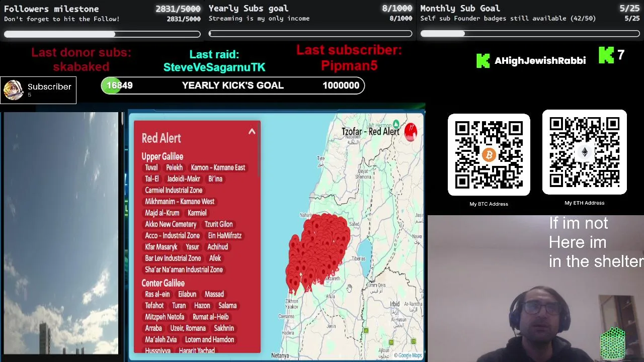
Task: Click the last raid name SteveVeSagarnuTK
Action: [214, 67]
